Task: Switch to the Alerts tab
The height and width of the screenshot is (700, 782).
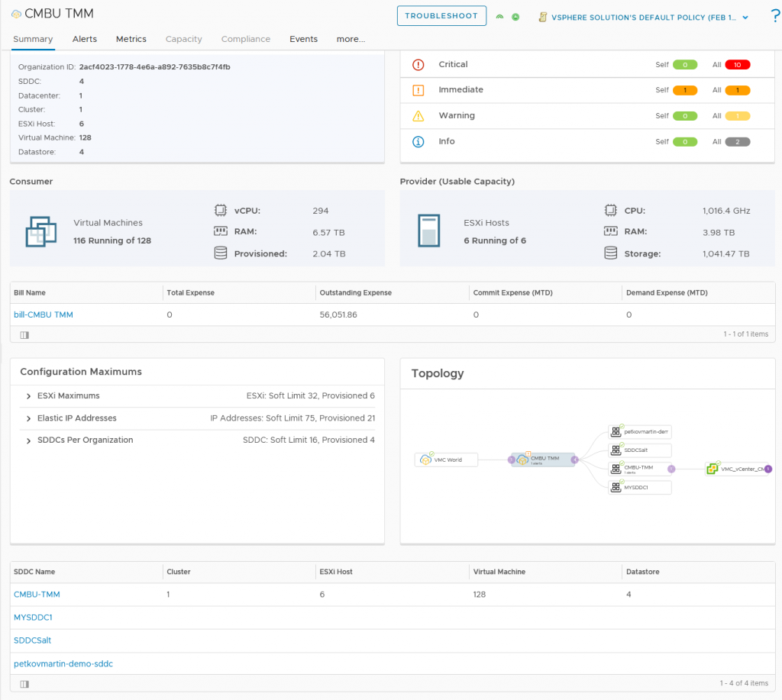Action: [85, 39]
